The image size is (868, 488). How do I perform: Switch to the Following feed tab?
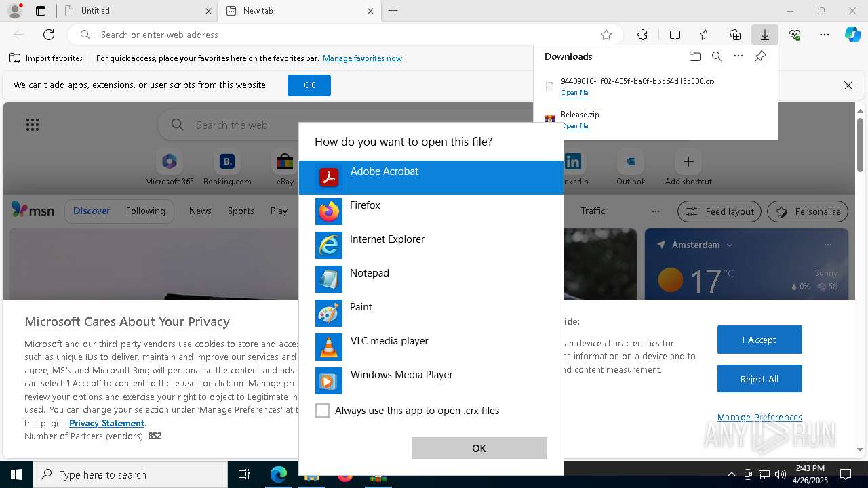(x=145, y=211)
